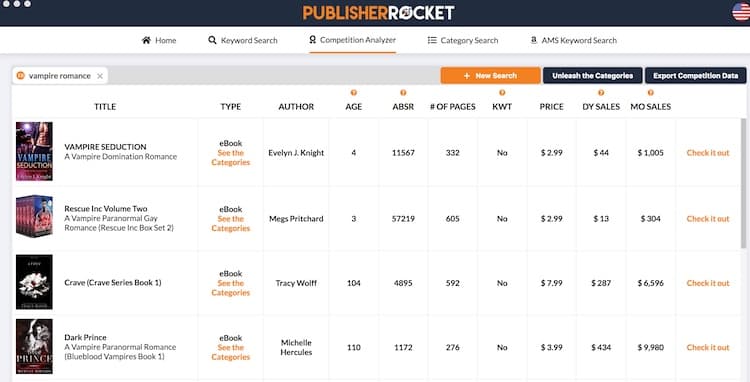Image resolution: width=750 pixels, height=382 pixels.
Task: Click See the Categories for Vampire Seduction
Action: pos(231,158)
